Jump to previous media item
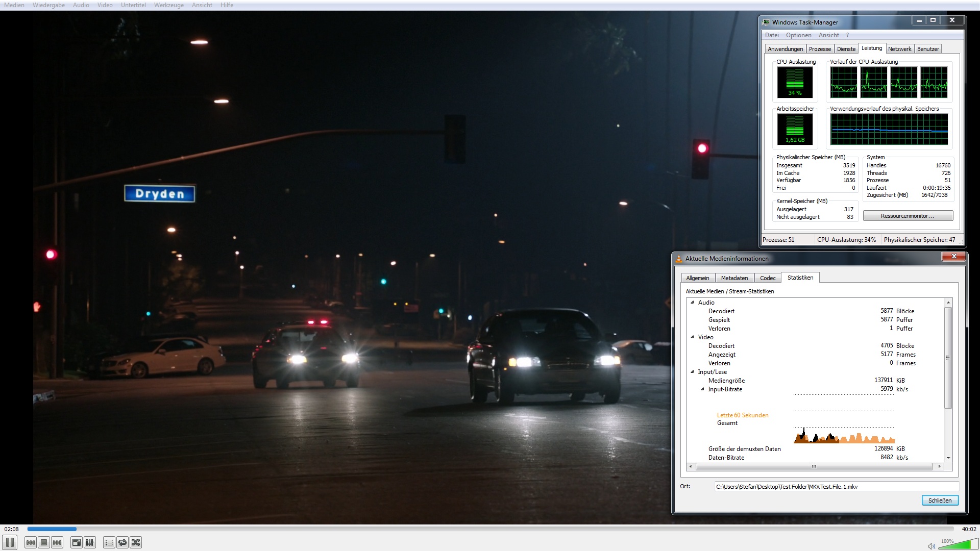This screenshot has height=551, width=980. click(31, 542)
